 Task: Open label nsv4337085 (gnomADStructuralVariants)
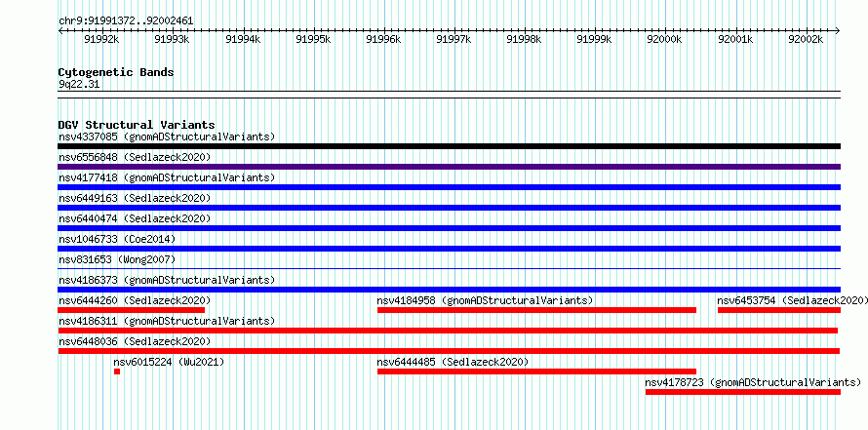click(x=167, y=137)
